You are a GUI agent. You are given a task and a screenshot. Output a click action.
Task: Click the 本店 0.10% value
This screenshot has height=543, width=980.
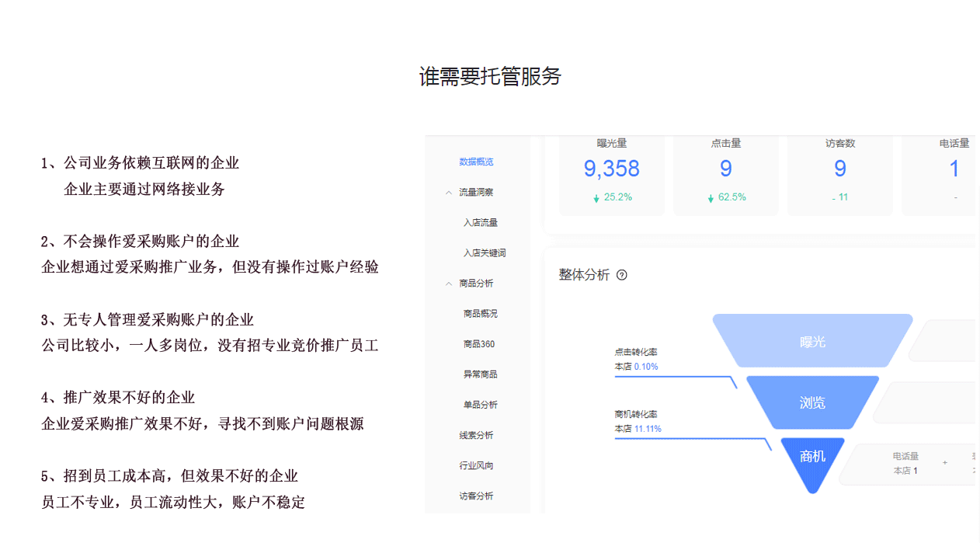pos(636,367)
